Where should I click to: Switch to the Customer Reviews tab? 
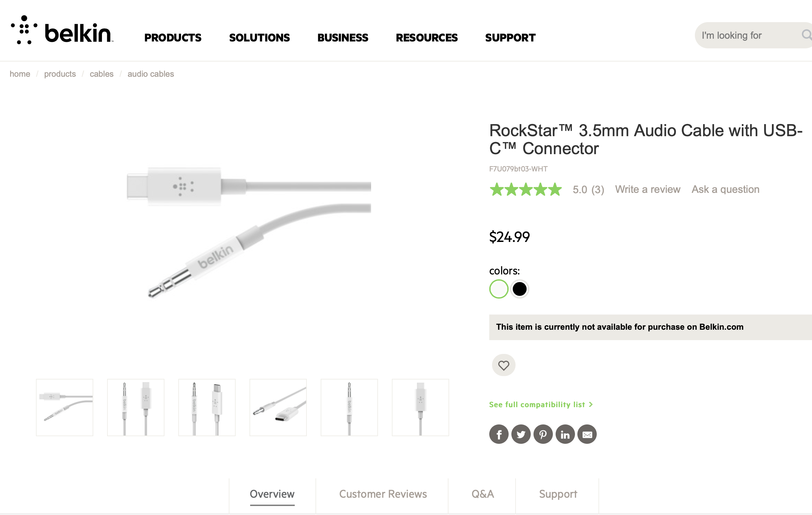pyautogui.click(x=383, y=494)
